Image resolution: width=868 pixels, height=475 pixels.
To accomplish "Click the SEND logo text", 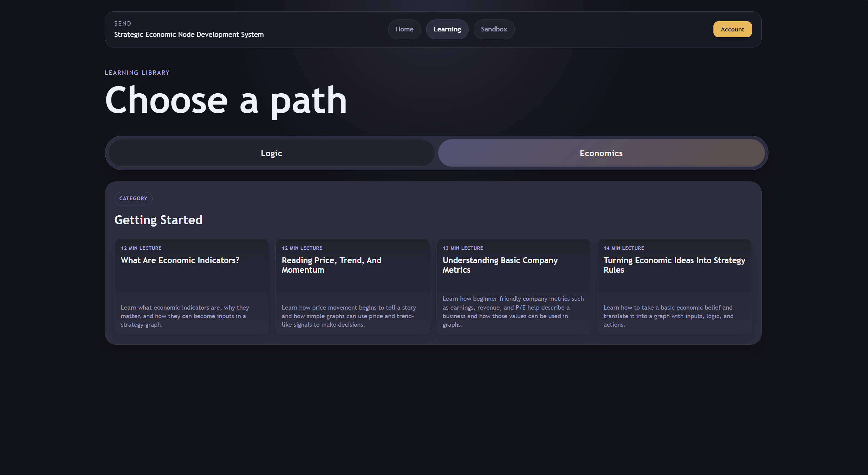I will point(123,24).
